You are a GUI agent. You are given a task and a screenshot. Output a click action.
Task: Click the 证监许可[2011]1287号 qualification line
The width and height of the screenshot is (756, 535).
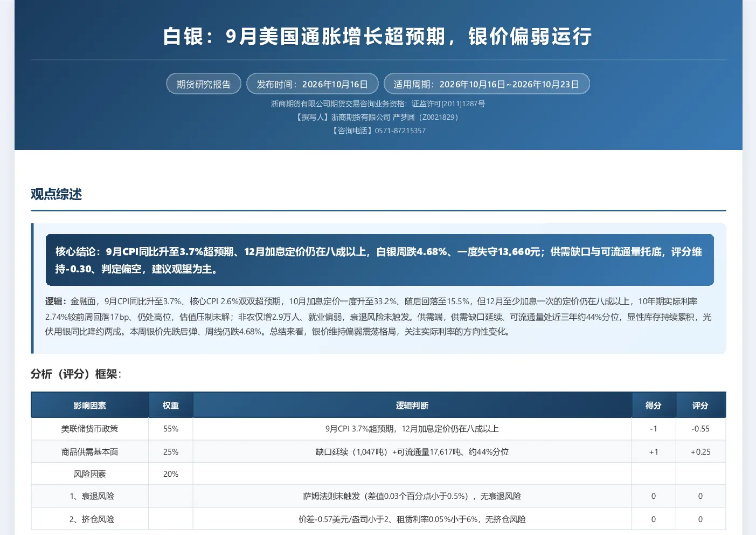click(378, 104)
